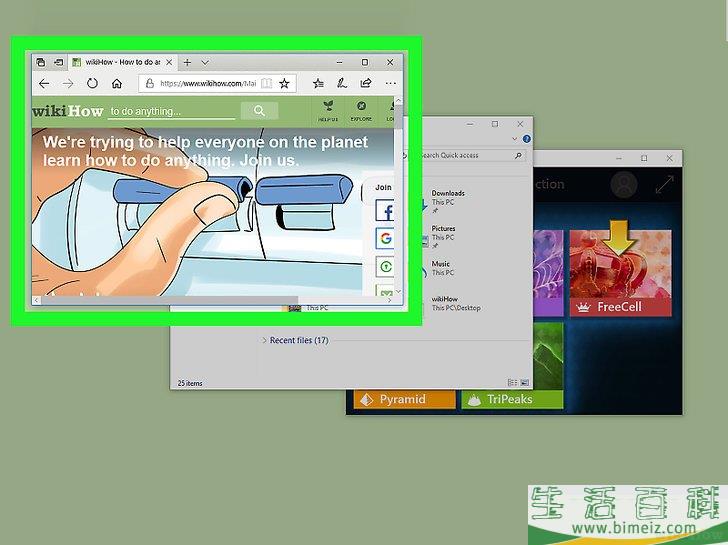
Task: Add page to favorites with star
Action: click(x=284, y=84)
